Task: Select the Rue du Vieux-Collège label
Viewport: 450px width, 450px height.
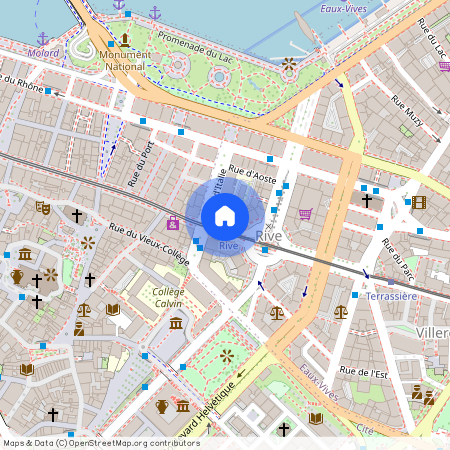Action: point(149,244)
